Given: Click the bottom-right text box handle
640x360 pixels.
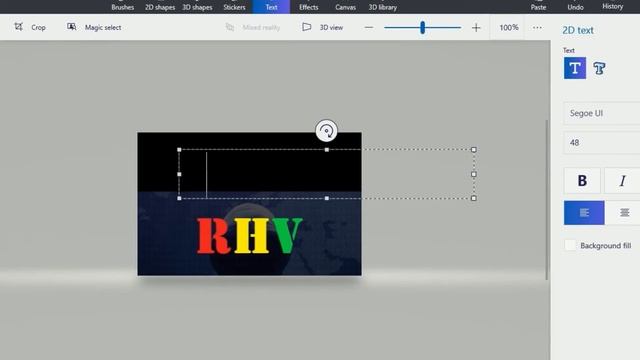Looking at the screenshot, I should point(474,198).
